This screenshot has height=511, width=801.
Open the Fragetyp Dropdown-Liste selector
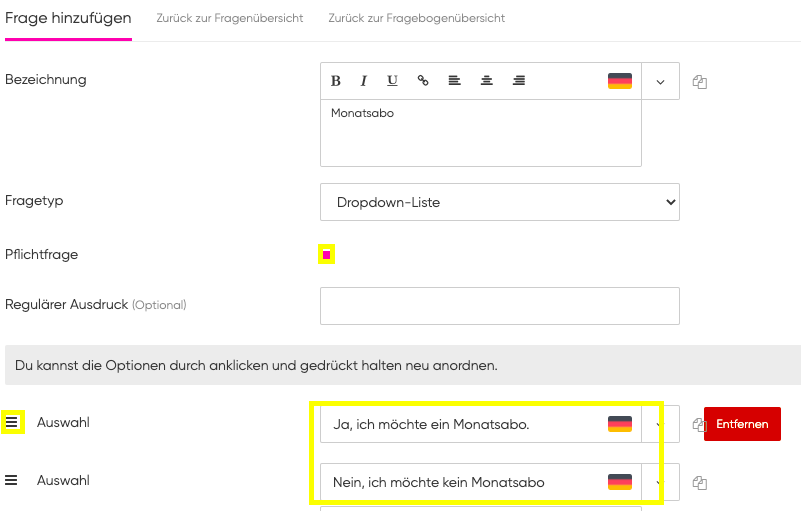pos(500,202)
